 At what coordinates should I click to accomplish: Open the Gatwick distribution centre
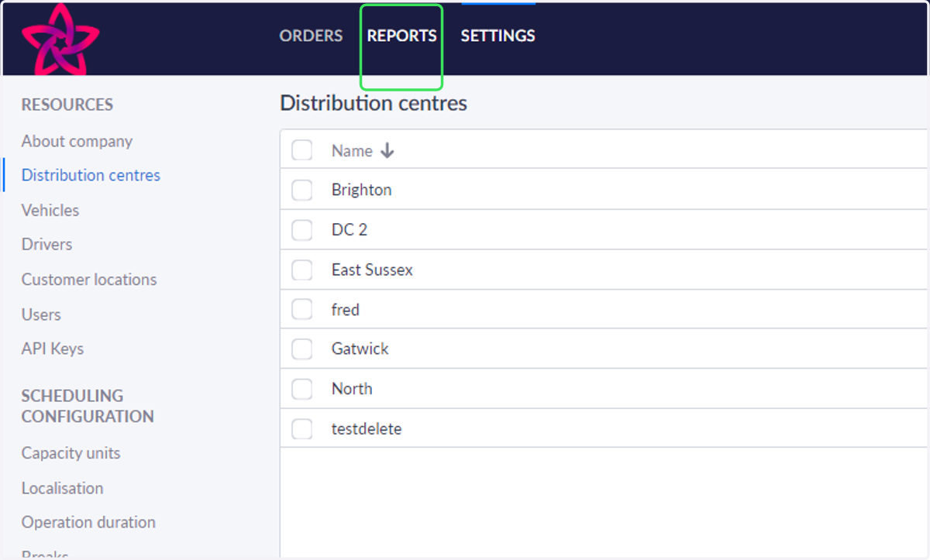(x=360, y=349)
